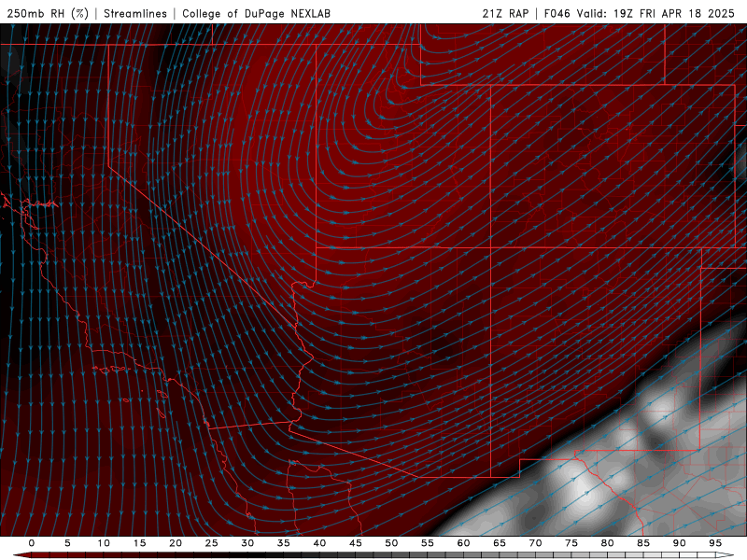747x560 pixels.
Task: Click the colorbar value label 85
Action: point(643,543)
